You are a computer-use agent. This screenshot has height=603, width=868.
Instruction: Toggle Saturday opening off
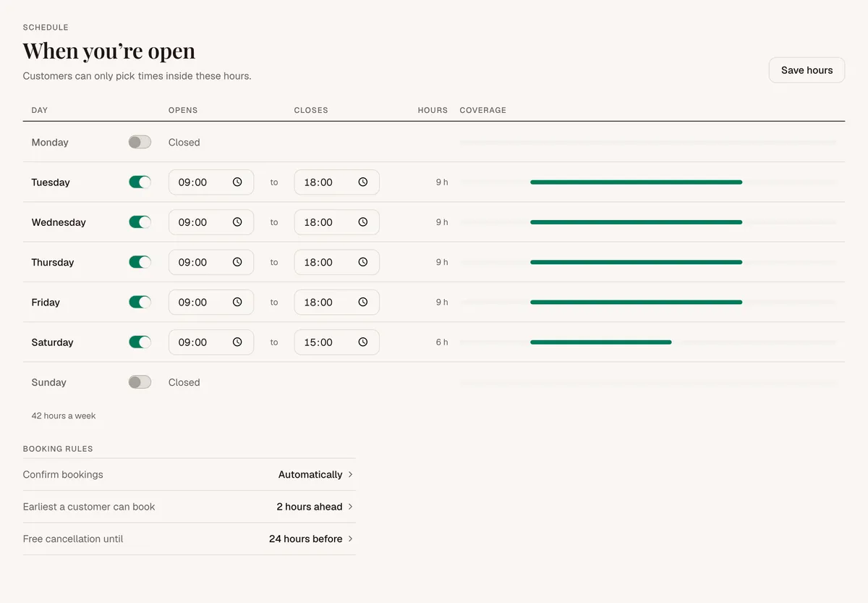(140, 342)
